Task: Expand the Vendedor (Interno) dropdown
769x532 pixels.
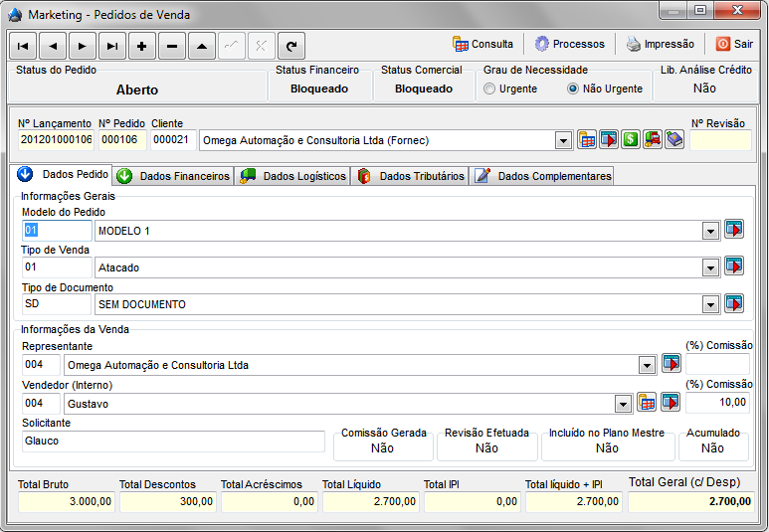Action: (623, 404)
